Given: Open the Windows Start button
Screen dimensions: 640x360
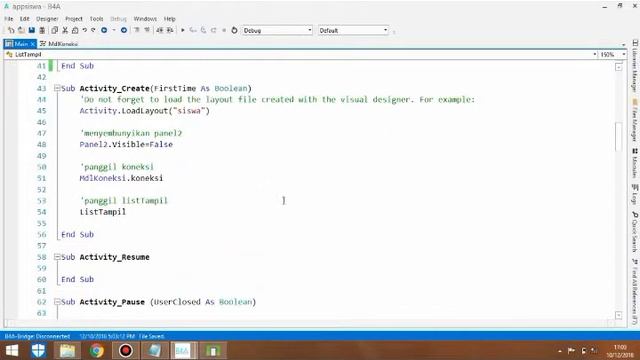Looking at the screenshot, I should 12,351.
